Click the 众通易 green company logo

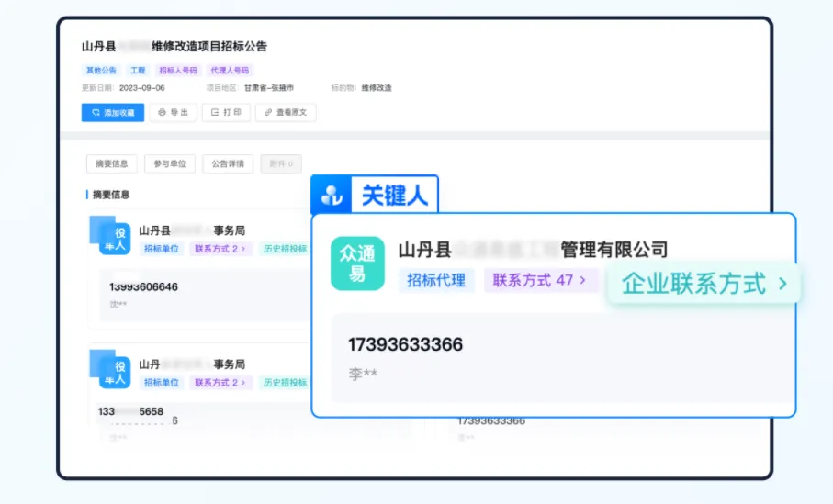pos(357,263)
